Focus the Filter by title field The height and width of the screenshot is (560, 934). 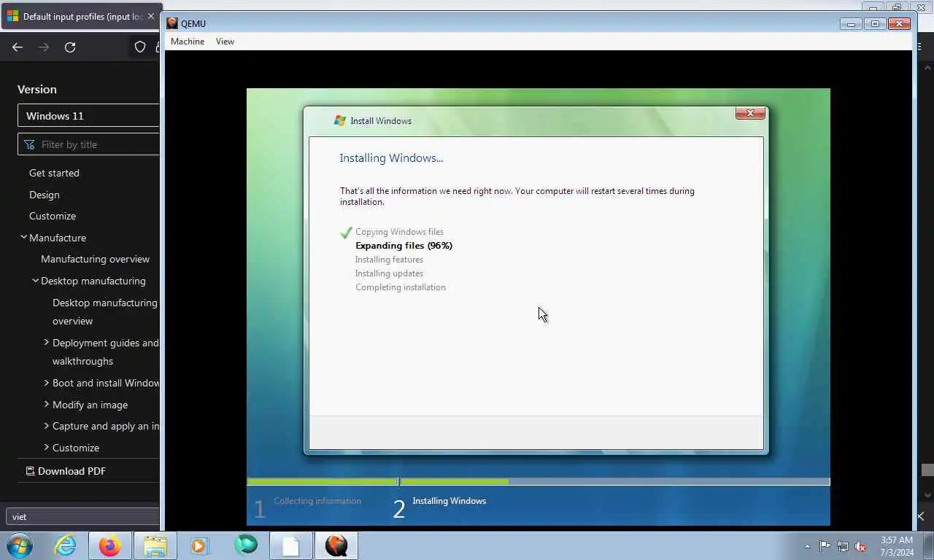pyautogui.click(x=88, y=144)
